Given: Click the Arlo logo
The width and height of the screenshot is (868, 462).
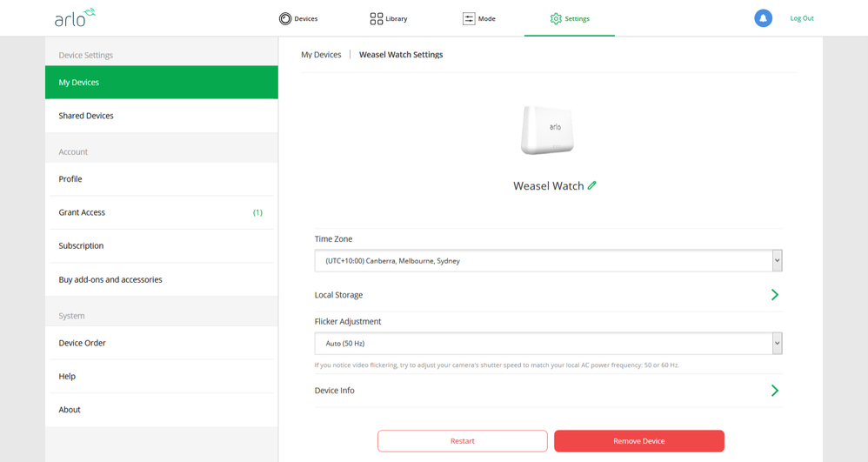Looking at the screenshot, I should click(x=75, y=17).
